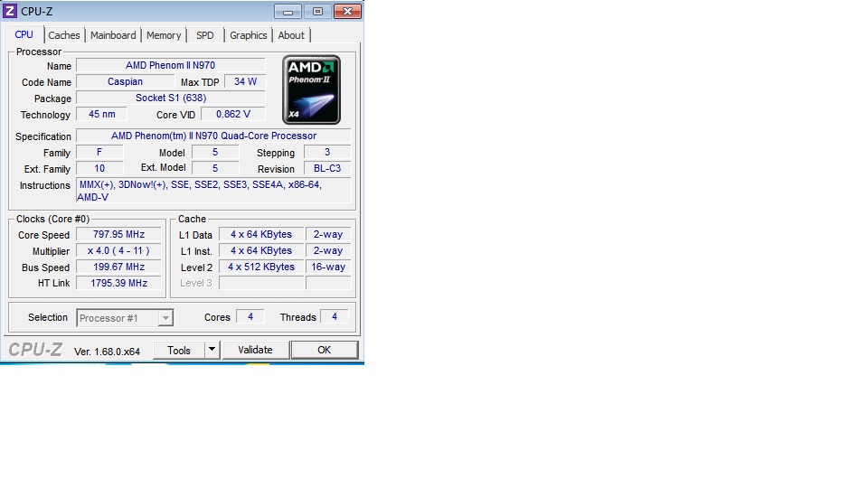Click the Ext. Model value 5 field
The width and height of the screenshot is (868, 488).
pos(215,168)
